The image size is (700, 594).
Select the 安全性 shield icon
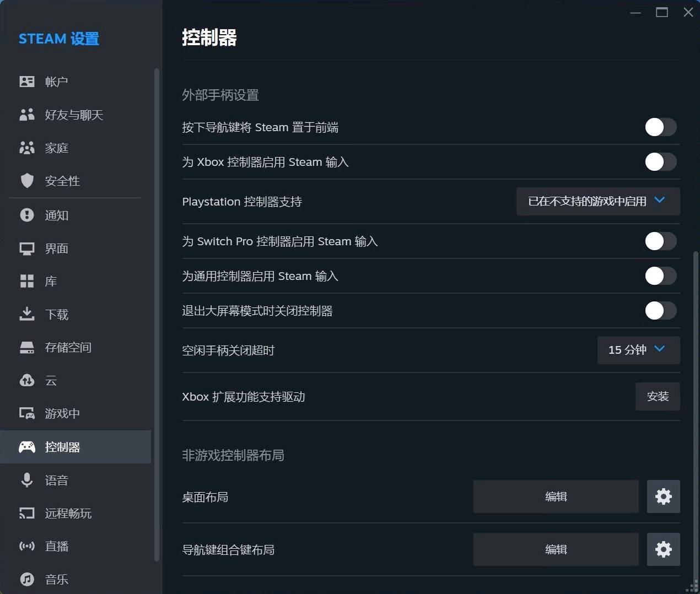click(x=27, y=181)
